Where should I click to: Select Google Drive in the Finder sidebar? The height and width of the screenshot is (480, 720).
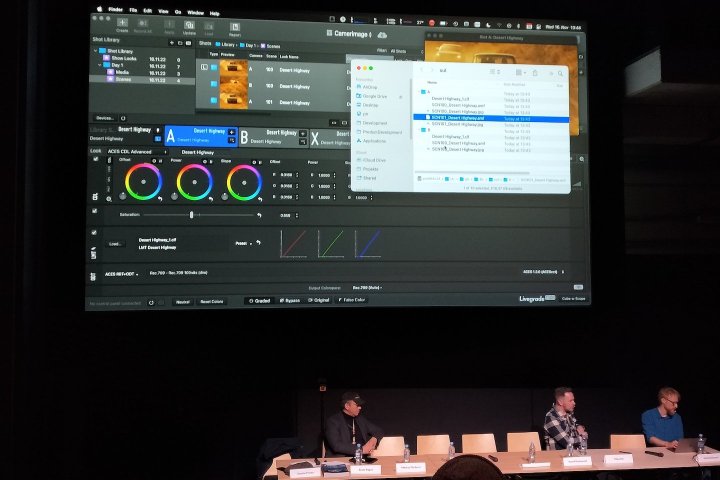click(x=375, y=96)
